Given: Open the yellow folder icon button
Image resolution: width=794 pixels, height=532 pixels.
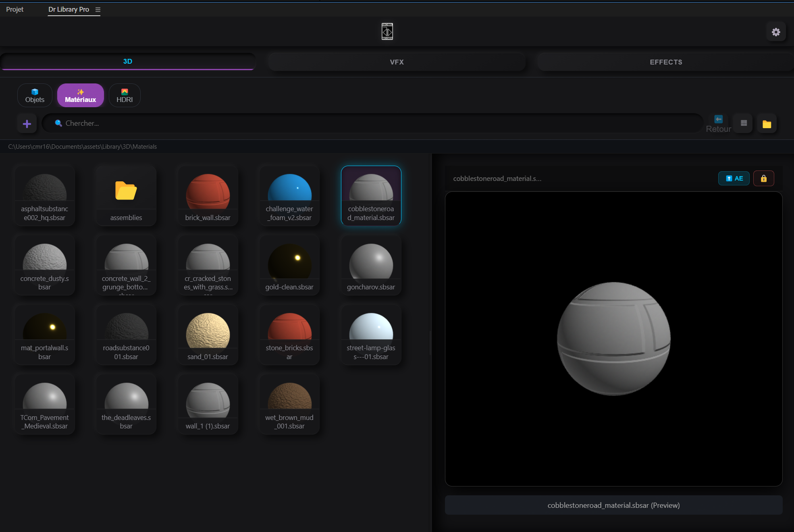Looking at the screenshot, I should tap(767, 124).
